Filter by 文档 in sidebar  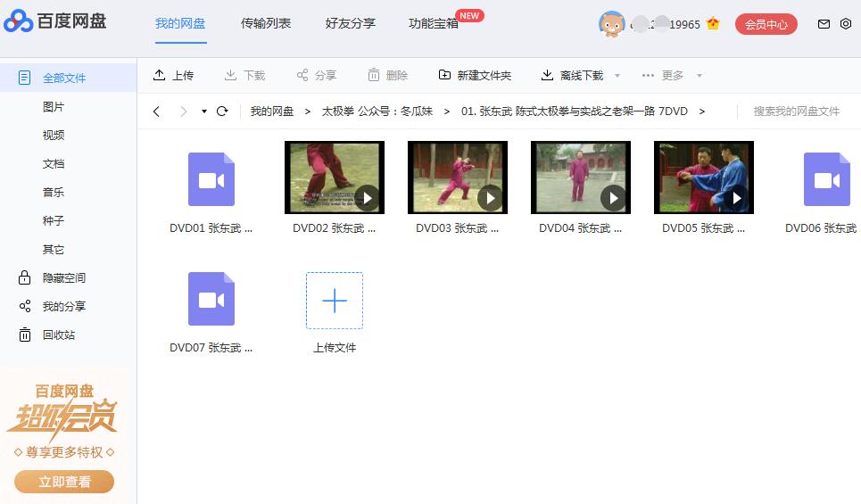click(54, 163)
